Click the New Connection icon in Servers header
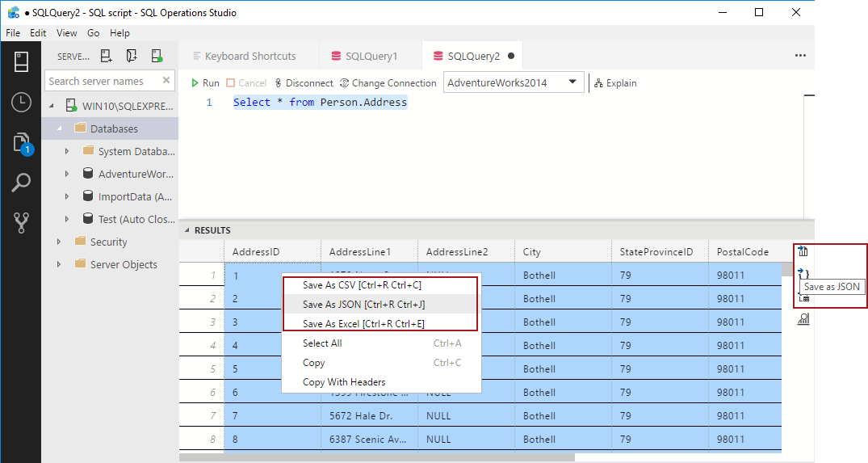 tap(106, 56)
